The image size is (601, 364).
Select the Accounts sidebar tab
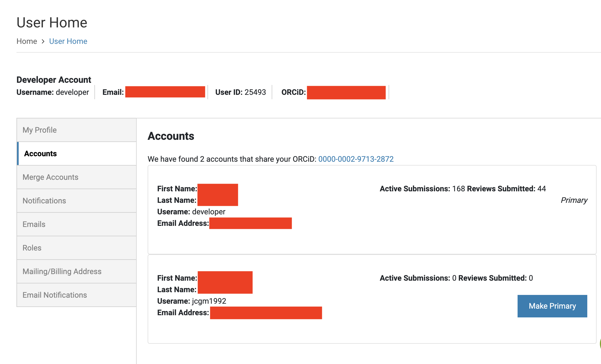coord(41,153)
